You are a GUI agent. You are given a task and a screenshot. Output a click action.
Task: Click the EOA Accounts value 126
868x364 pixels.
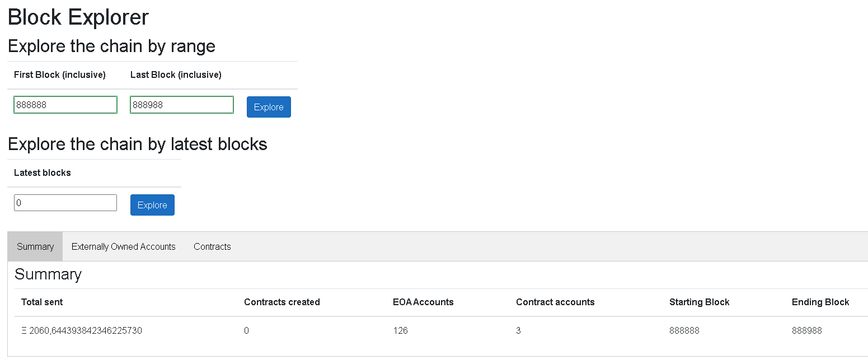pos(401,331)
